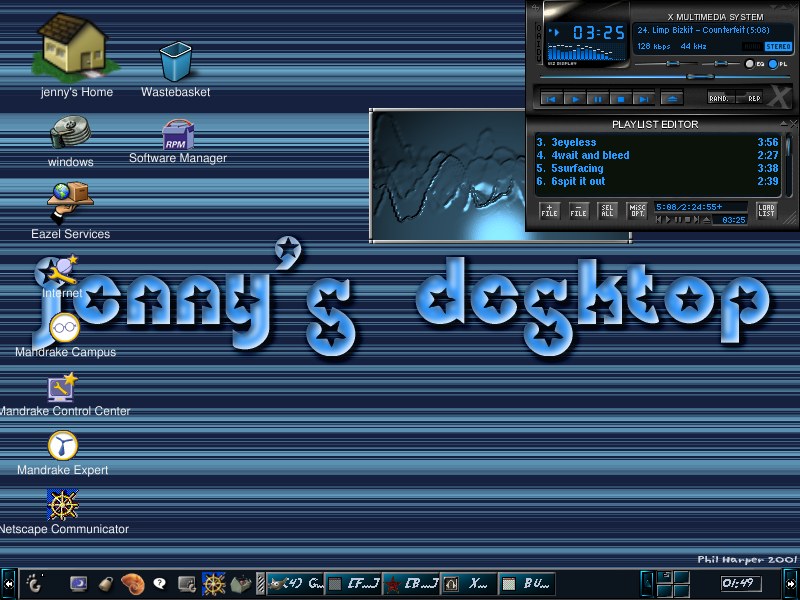Launch Netscape Communicator from desktop
The height and width of the screenshot is (600, 800).
[62, 505]
